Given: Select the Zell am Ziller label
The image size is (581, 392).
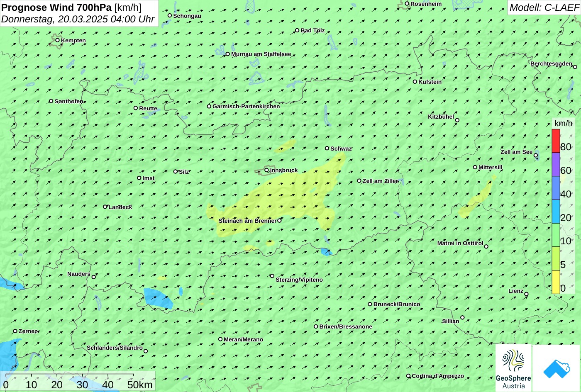Looking at the screenshot, I should tap(381, 181).
